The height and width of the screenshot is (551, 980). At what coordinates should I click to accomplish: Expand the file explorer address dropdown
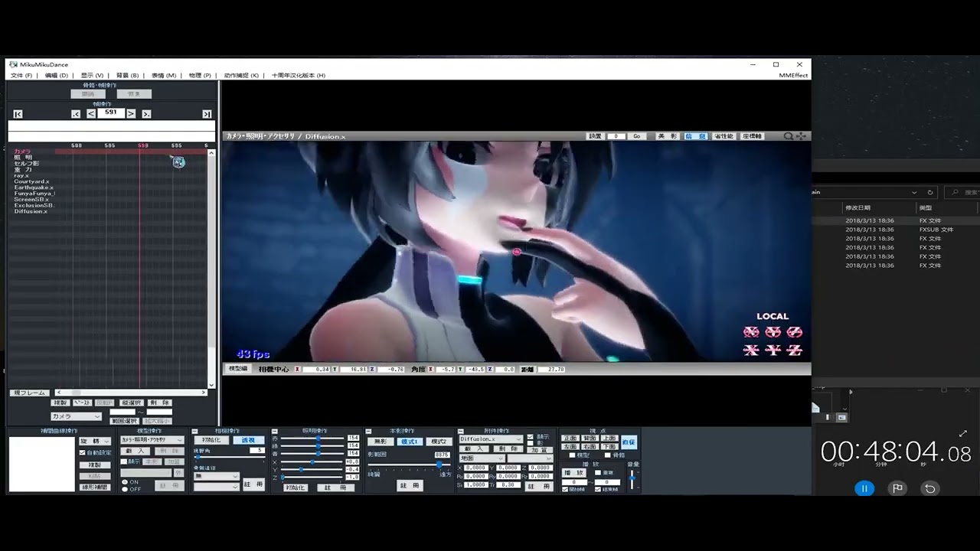point(914,193)
